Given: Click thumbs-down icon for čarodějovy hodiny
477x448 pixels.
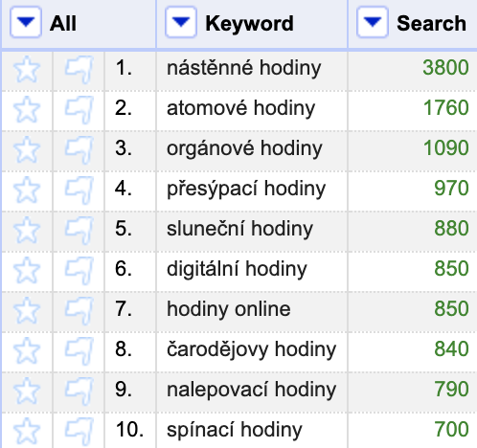Looking at the screenshot, I should [x=79, y=350].
